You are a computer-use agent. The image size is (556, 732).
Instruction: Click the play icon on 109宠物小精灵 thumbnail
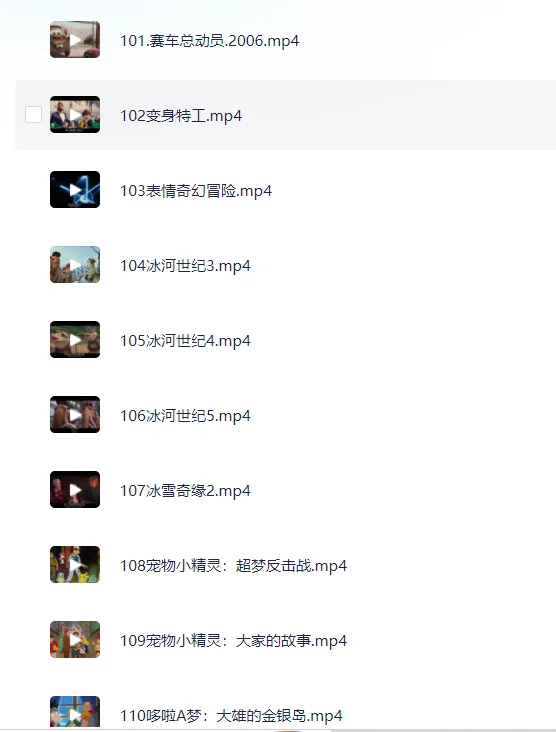[75, 640]
